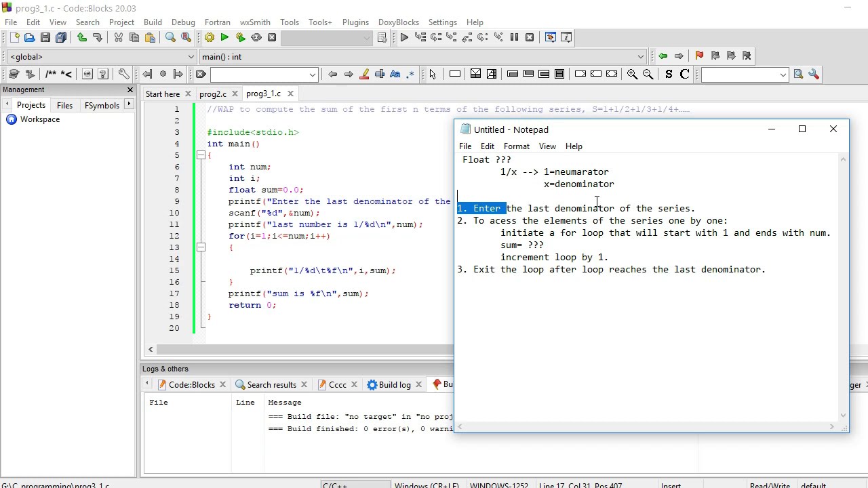Screen dimensions: 868x488
Task: Toggle highlight with the red marker icon
Action: tap(364, 75)
